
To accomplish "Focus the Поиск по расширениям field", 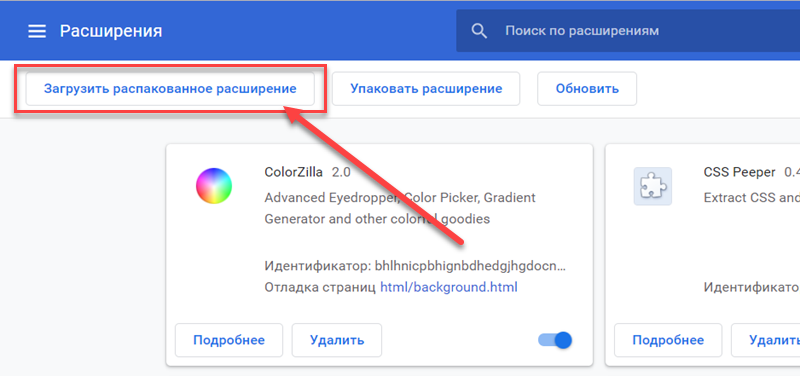I will (628, 31).
